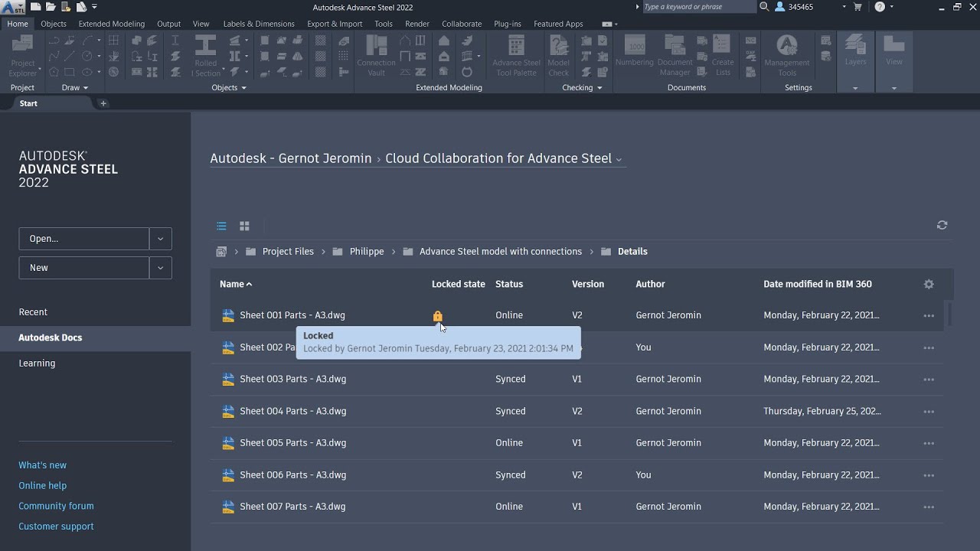
Task: Open the Featured Apps tab
Action: click(x=558, y=24)
